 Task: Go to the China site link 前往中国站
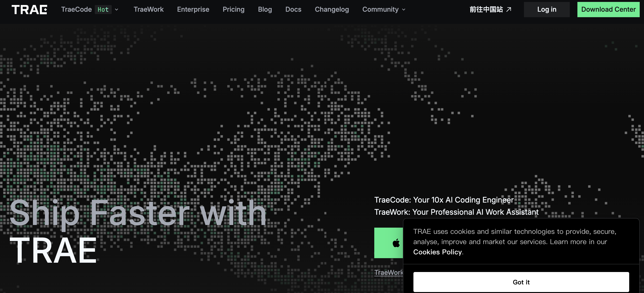coord(486,10)
